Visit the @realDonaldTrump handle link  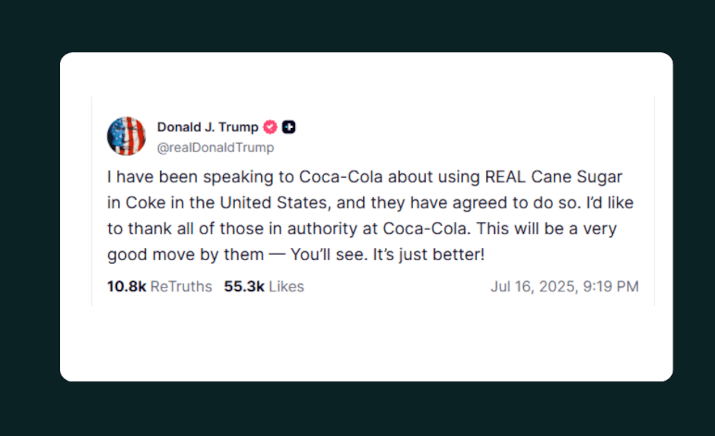[x=215, y=147]
